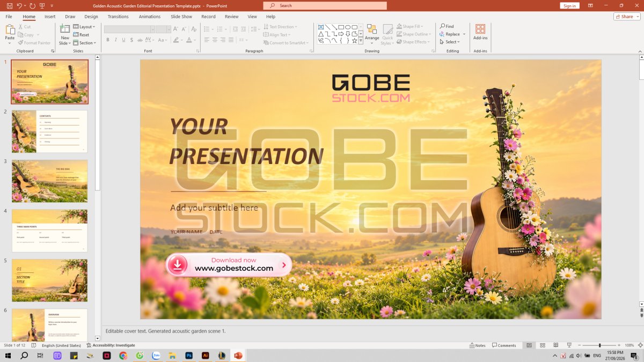Switch to Normal view in status bar
The width and height of the screenshot is (644, 362).
[x=529, y=345]
